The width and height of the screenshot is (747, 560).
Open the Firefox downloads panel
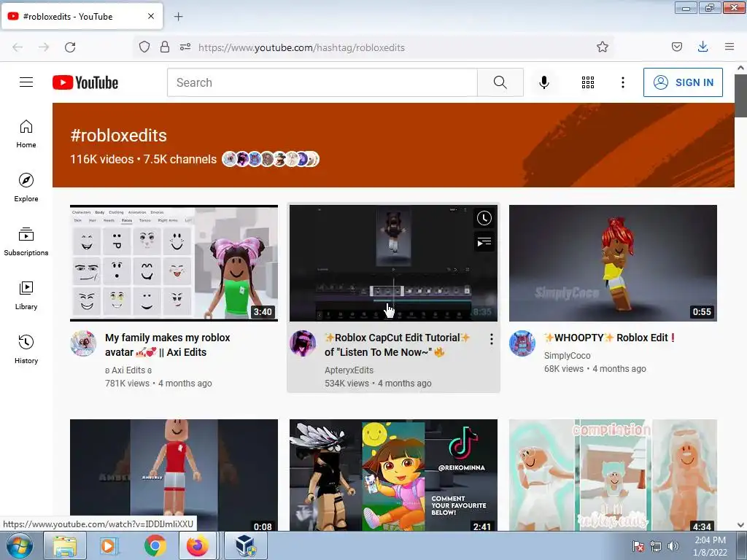coord(703,47)
